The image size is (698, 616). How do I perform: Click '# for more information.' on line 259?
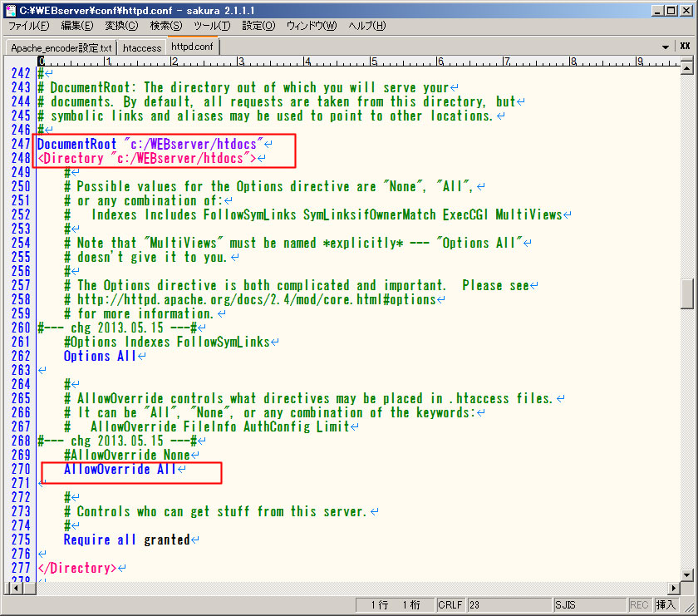[x=139, y=313]
